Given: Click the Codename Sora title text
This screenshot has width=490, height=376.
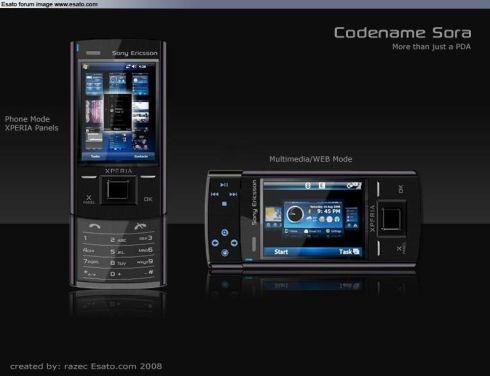Looking at the screenshot, I should point(403,33).
